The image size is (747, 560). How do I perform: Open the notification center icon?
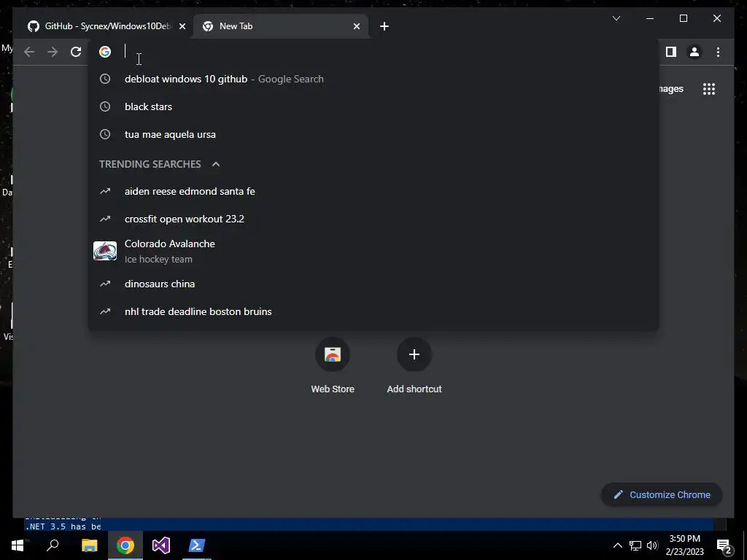(724, 547)
